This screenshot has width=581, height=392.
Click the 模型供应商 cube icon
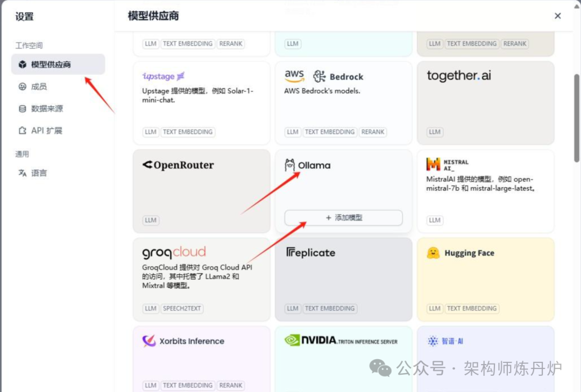(23, 65)
